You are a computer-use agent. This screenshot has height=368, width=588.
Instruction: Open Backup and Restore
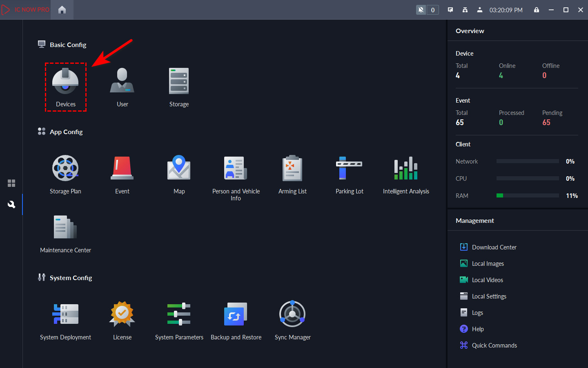[x=236, y=320]
